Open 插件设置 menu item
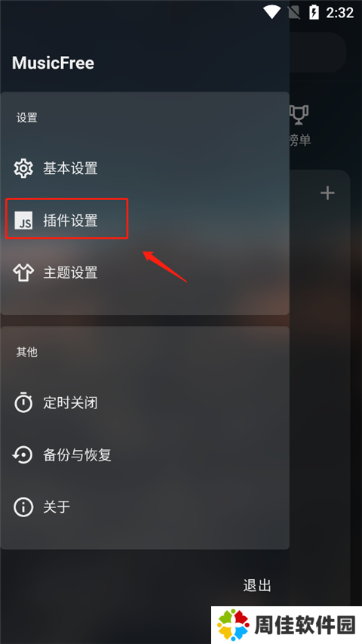This screenshot has width=362, height=644. coord(145,220)
